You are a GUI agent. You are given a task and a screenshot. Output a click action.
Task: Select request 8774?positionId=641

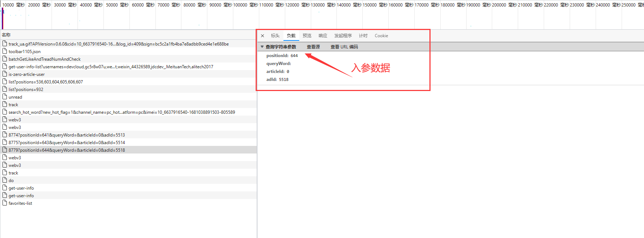pyautogui.click(x=67, y=135)
